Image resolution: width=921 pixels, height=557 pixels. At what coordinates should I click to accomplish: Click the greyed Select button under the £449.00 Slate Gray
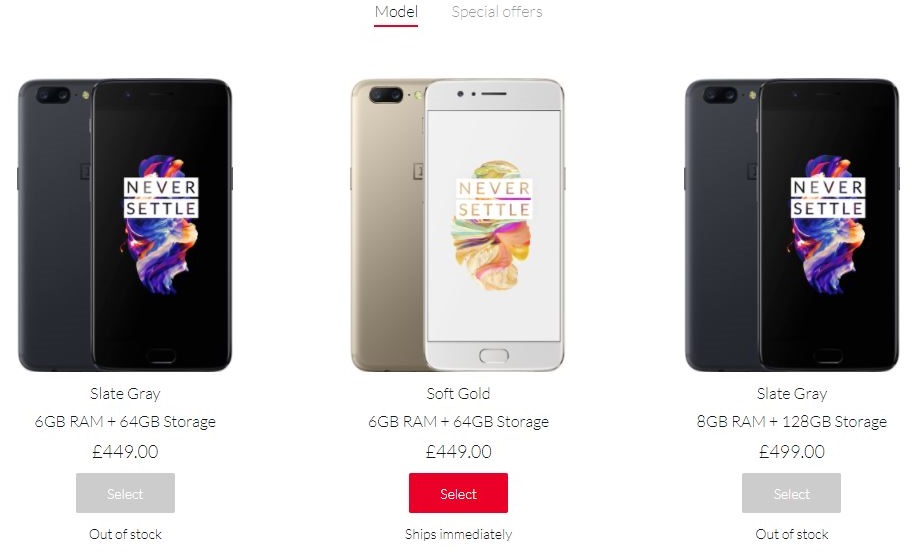125,493
